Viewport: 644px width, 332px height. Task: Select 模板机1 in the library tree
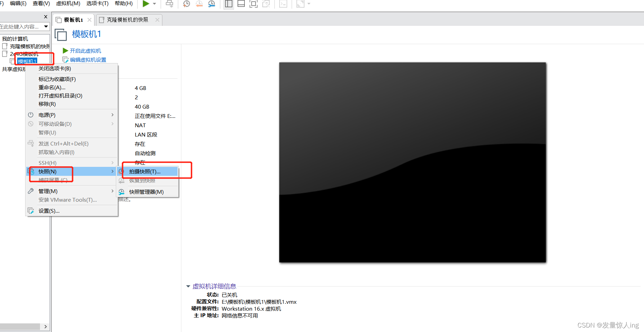pos(27,61)
